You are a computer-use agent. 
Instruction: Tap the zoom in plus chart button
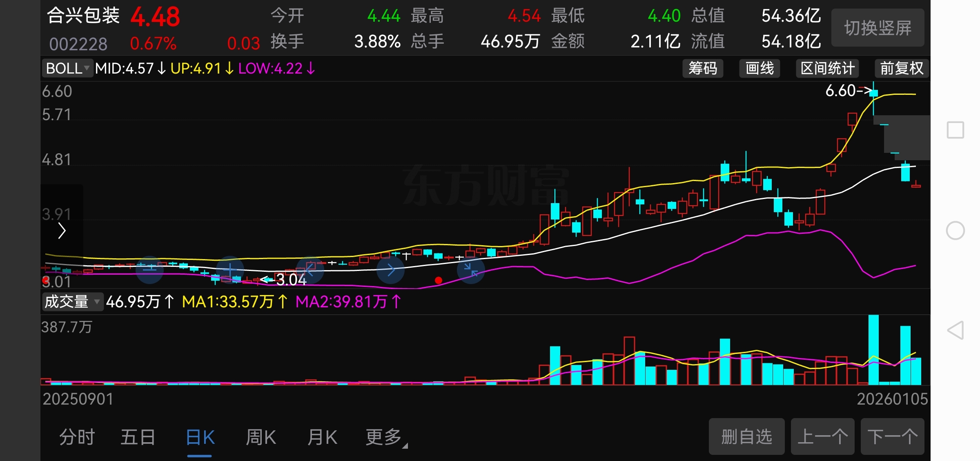(230, 270)
